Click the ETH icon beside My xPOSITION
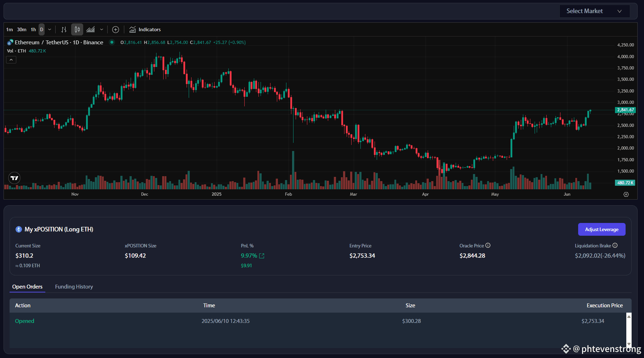The width and height of the screenshot is (644, 358). coord(19,229)
